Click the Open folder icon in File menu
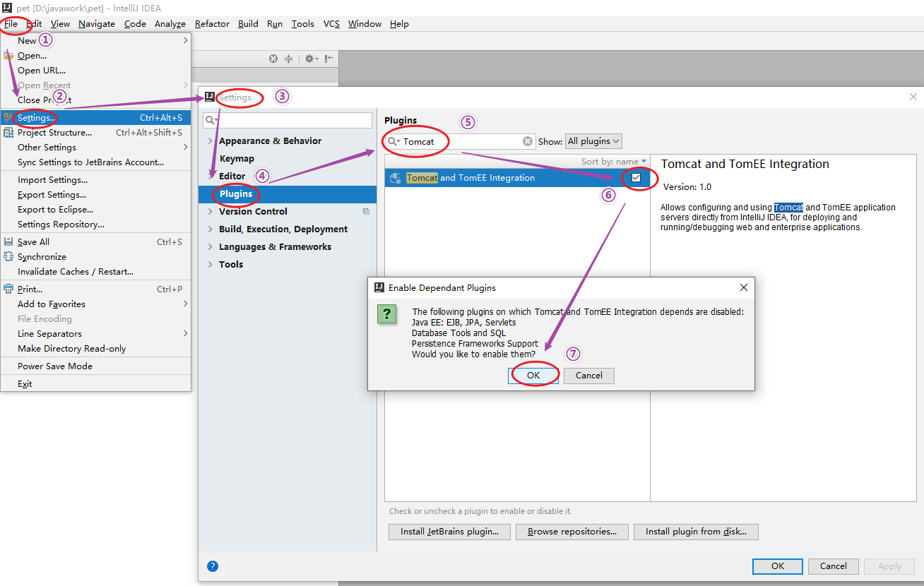This screenshot has width=924, height=586. point(8,56)
